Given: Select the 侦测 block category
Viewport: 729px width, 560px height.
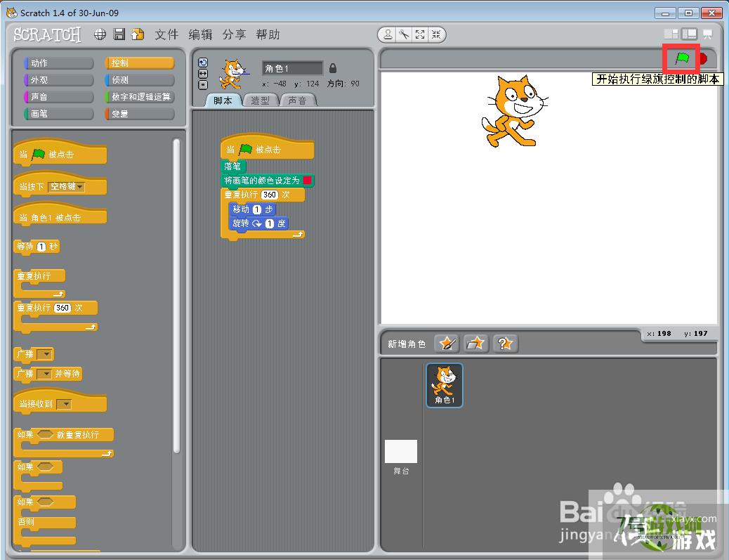Looking at the screenshot, I should [140, 79].
